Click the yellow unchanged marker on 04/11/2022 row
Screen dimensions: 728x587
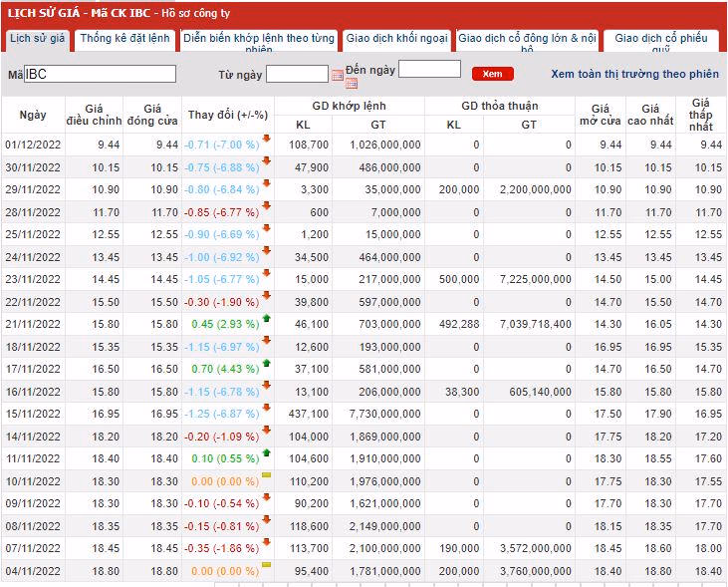click(267, 566)
